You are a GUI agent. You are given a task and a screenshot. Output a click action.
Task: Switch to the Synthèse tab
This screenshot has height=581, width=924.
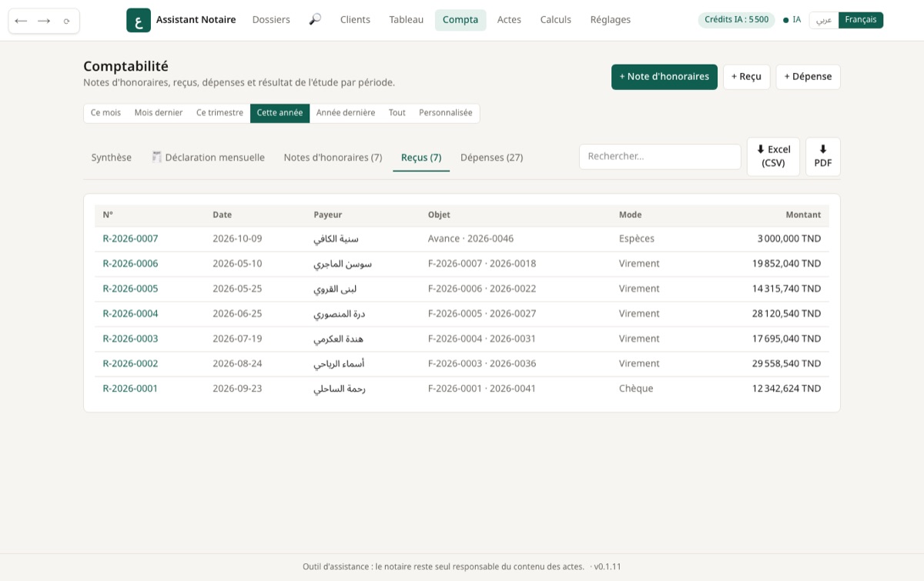tap(112, 158)
